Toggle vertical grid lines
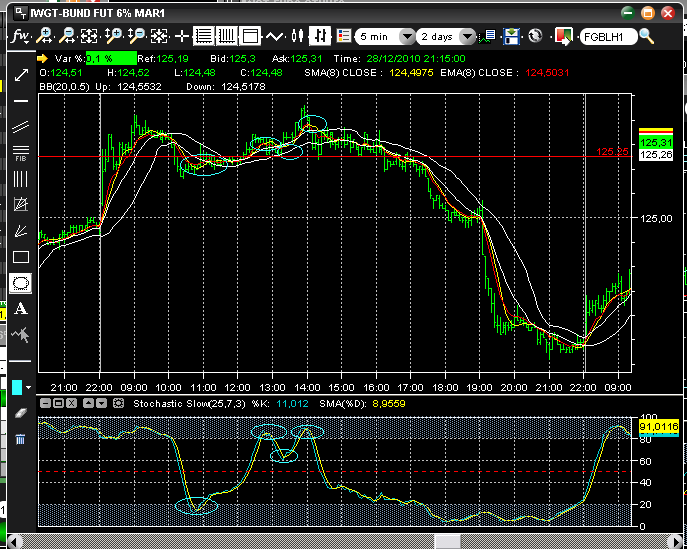The image size is (687, 549). (x=227, y=36)
